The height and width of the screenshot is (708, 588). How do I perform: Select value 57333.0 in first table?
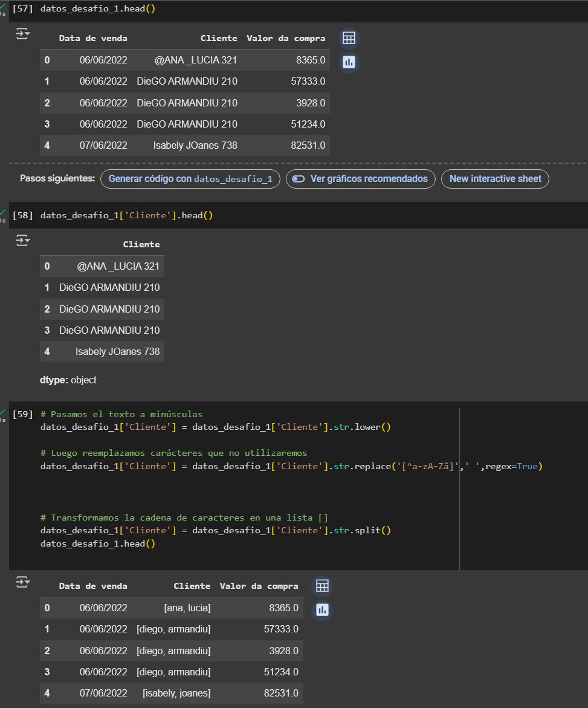tap(308, 81)
